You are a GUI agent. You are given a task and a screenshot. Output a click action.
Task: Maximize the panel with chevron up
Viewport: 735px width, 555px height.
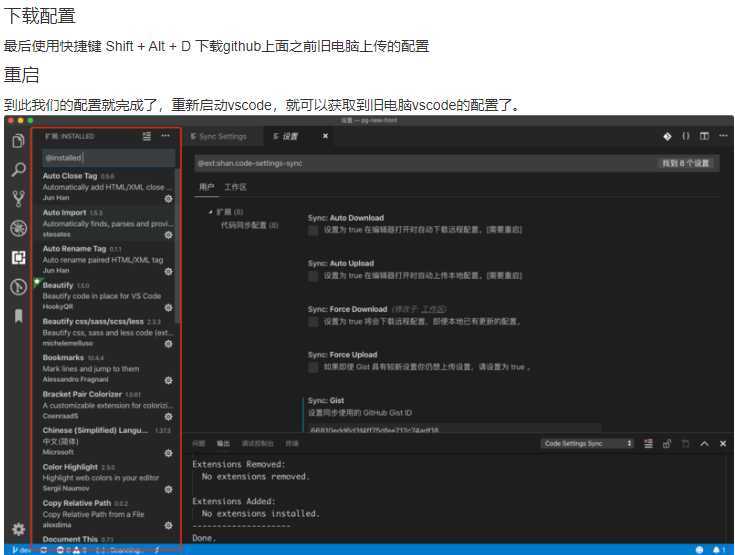tap(704, 443)
